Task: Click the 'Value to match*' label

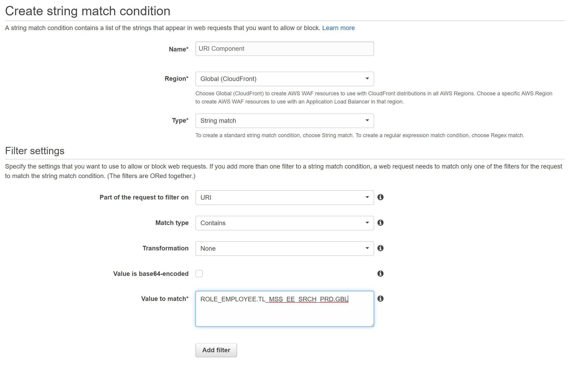Action: coord(165,299)
